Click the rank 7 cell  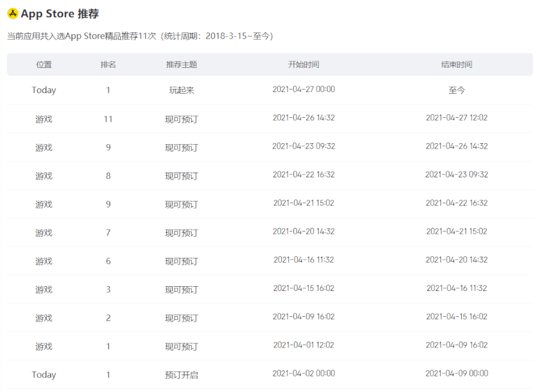point(108,233)
